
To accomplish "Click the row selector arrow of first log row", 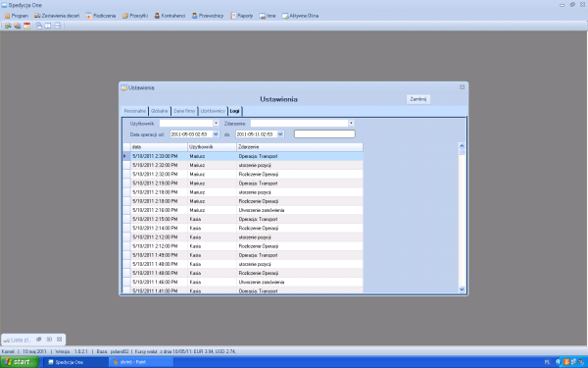I will point(126,156).
